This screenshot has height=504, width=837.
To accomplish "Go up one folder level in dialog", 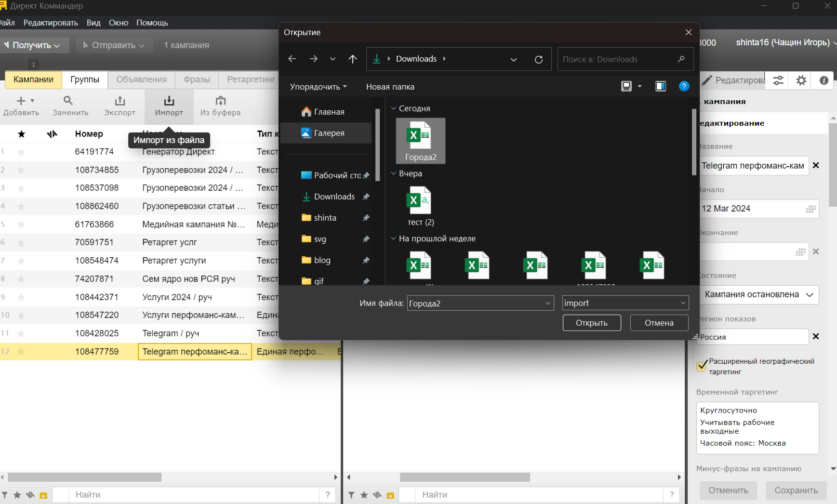I will tap(353, 59).
